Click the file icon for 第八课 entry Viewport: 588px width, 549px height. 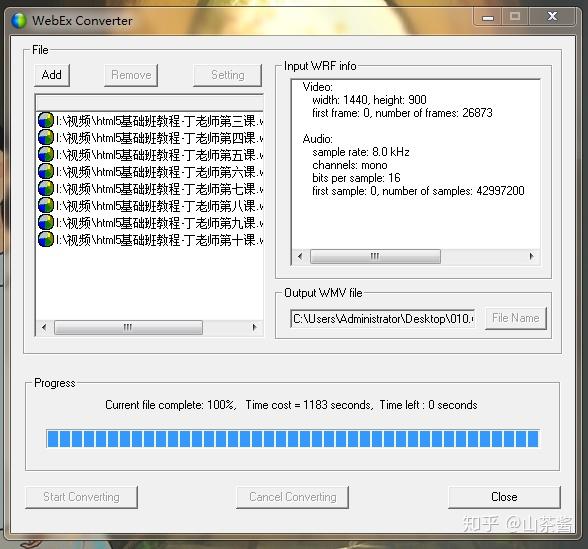click(x=46, y=206)
